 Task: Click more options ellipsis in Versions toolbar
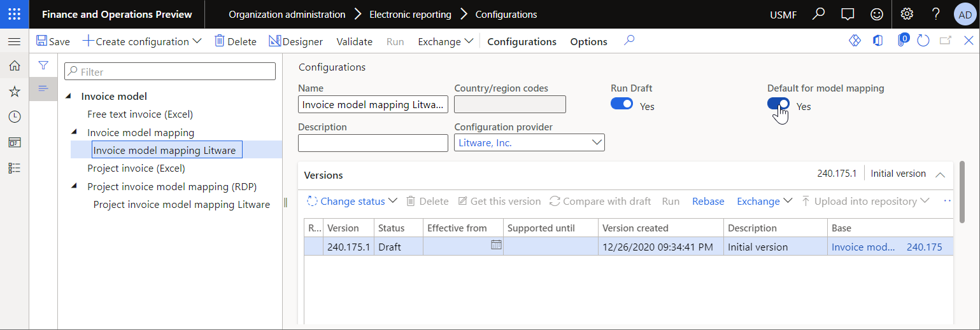(947, 201)
